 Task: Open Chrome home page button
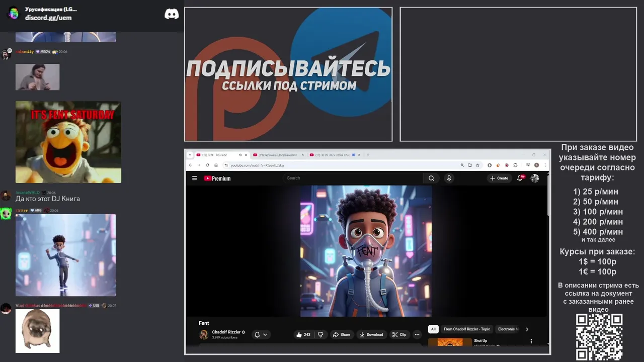point(216,165)
